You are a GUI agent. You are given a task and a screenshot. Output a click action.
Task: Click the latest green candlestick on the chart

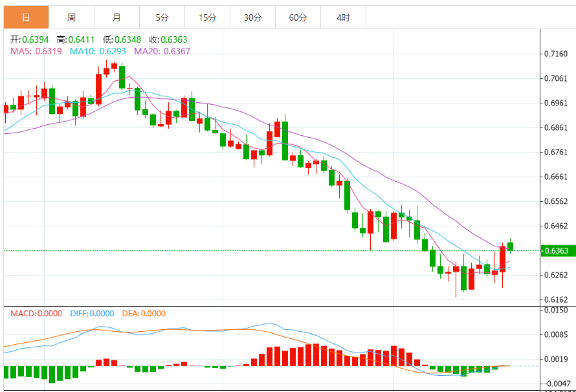[x=510, y=246]
